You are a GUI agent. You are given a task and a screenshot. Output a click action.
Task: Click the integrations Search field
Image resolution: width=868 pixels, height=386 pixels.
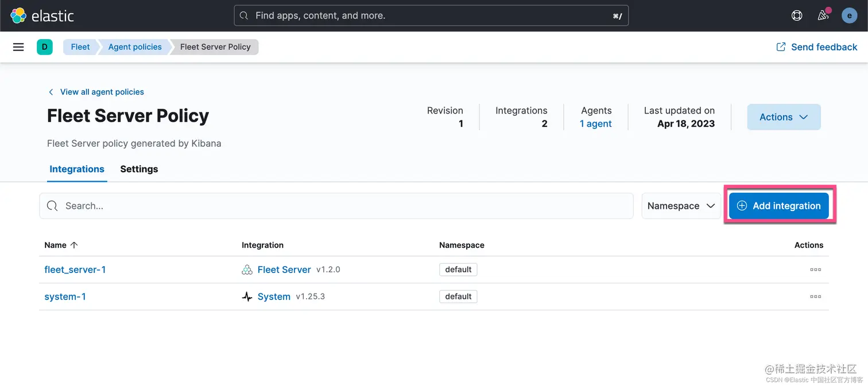336,206
